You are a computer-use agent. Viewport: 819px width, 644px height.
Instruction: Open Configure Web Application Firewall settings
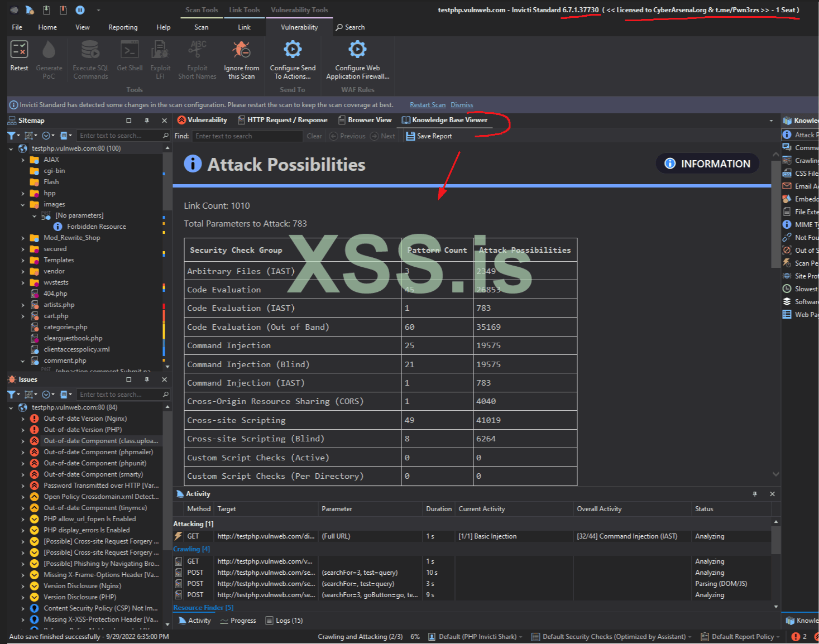pos(357,50)
